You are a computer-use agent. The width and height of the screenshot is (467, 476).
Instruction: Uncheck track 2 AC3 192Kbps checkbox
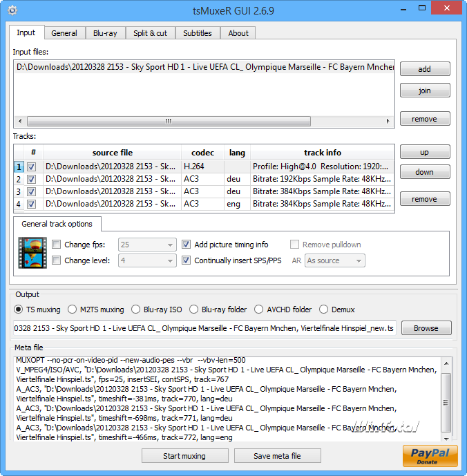tap(31, 179)
